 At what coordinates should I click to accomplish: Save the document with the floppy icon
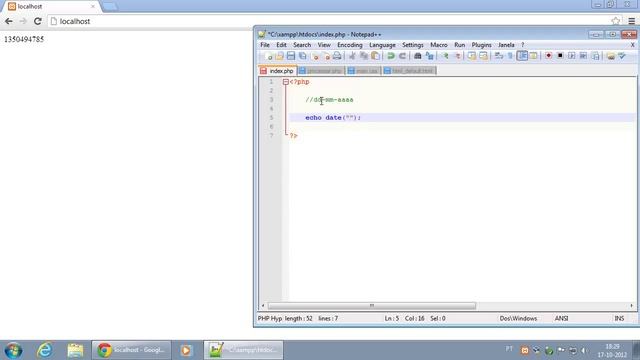291,56
